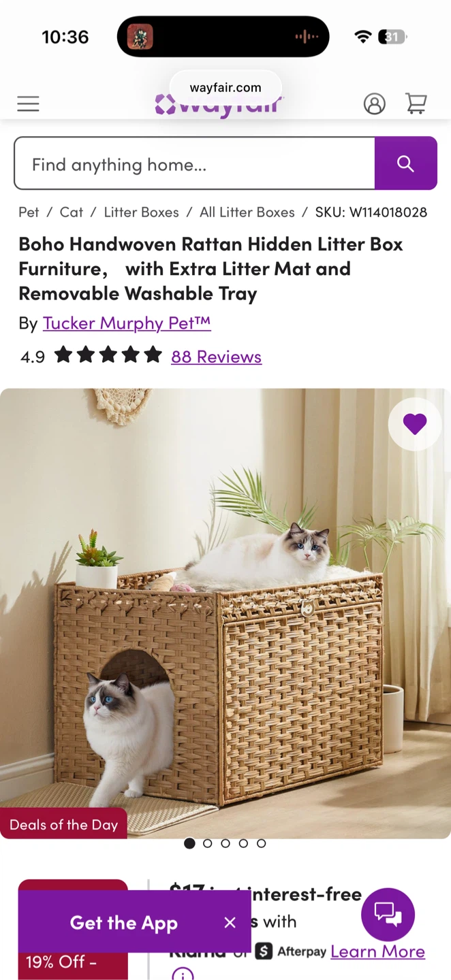Select the third image carousel dot
This screenshot has height=980, width=451.
pyautogui.click(x=226, y=843)
